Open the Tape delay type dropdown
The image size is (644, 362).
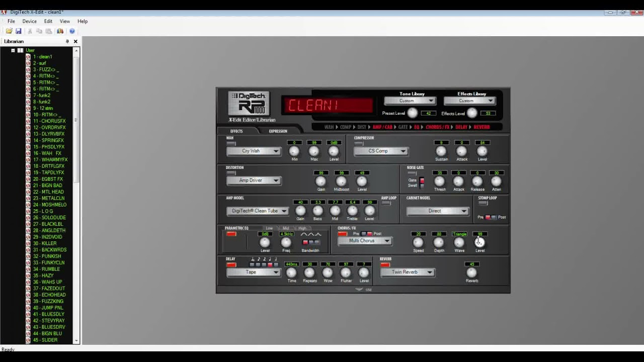(x=254, y=272)
